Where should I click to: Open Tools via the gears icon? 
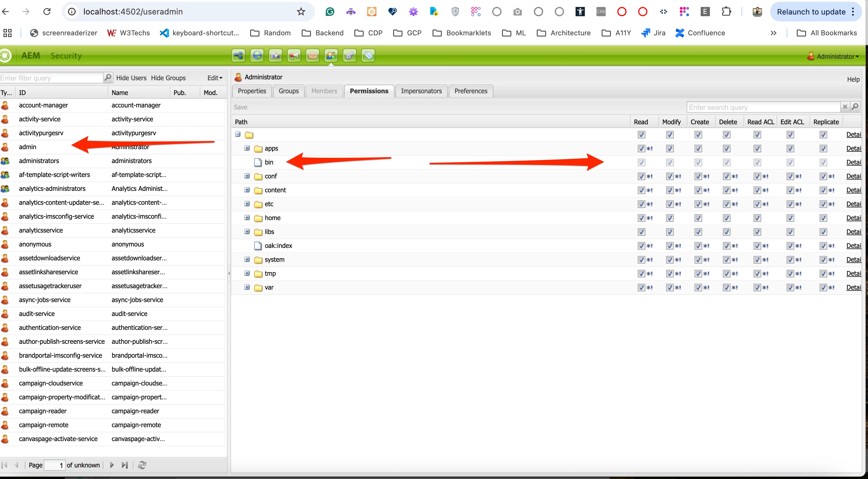(x=349, y=55)
